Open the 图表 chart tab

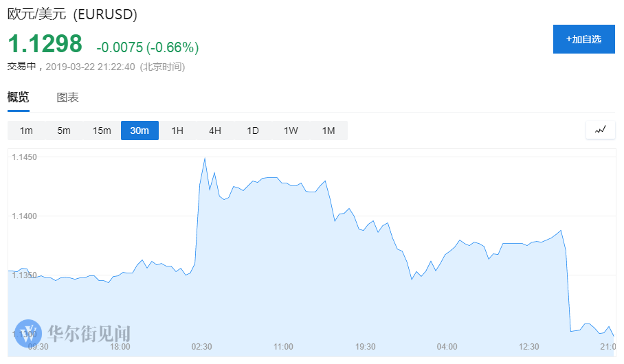[67, 98]
